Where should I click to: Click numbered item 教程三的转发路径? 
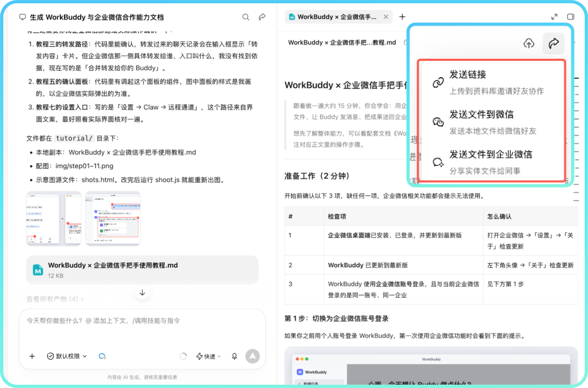[143, 56]
